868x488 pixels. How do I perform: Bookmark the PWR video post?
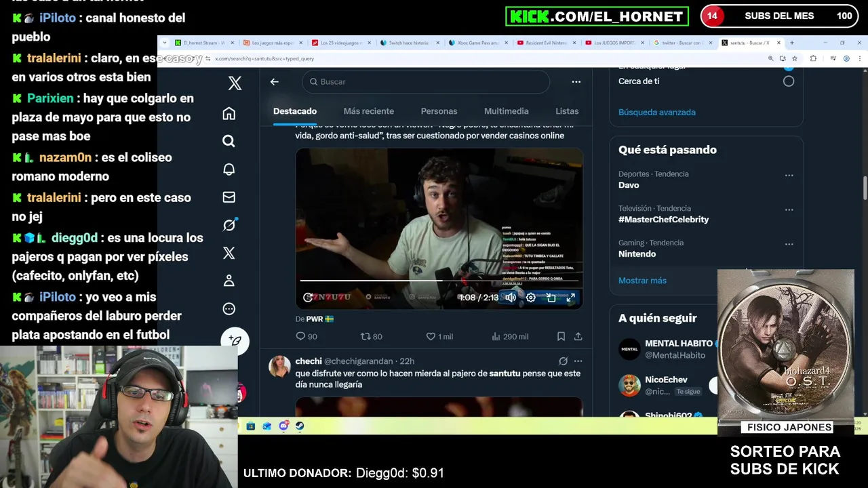(x=561, y=336)
